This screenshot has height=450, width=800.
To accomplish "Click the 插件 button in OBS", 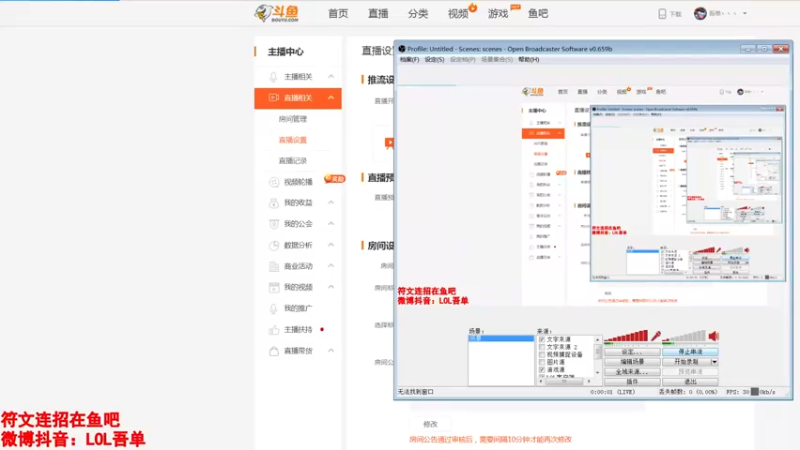I will point(632,382).
